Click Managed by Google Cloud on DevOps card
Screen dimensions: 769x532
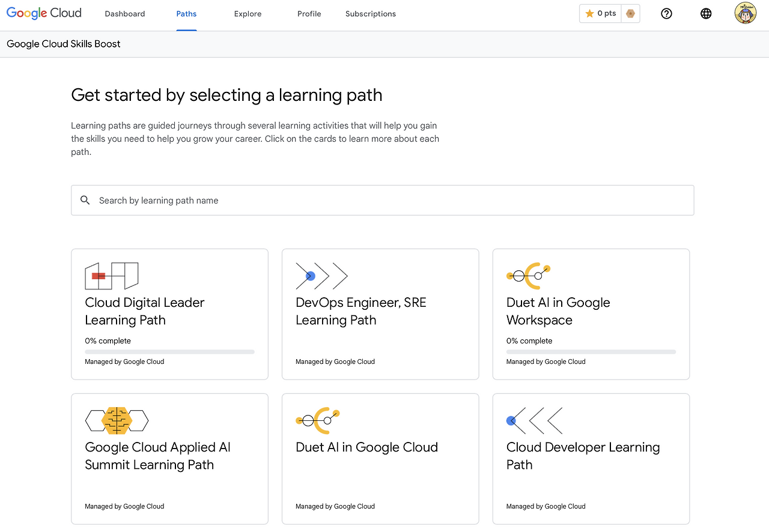[x=335, y=361]
